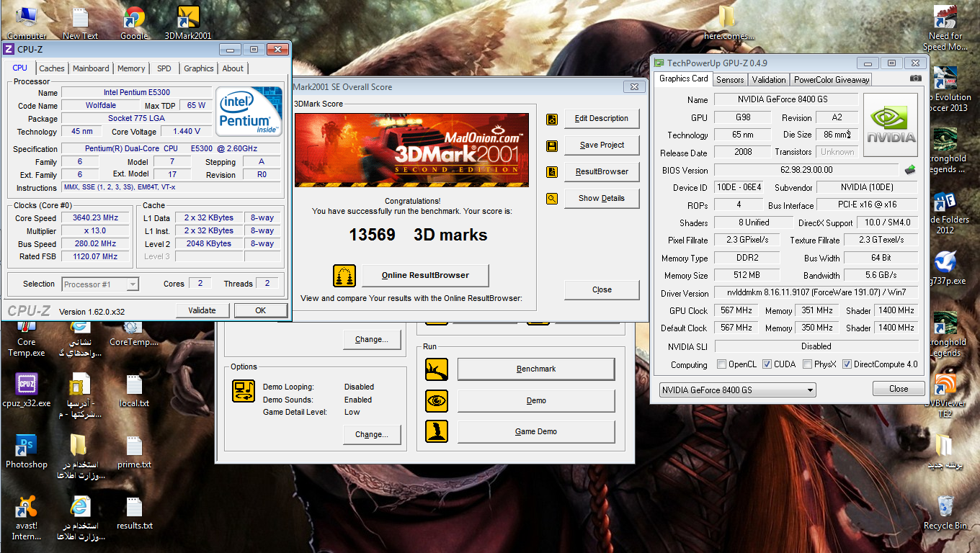Click the Save Project floppy icon

552,145
